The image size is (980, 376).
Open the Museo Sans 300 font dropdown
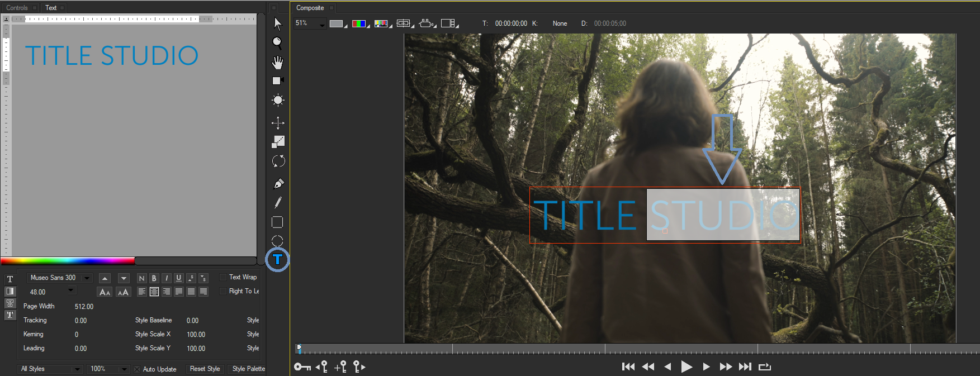(60, 278)
